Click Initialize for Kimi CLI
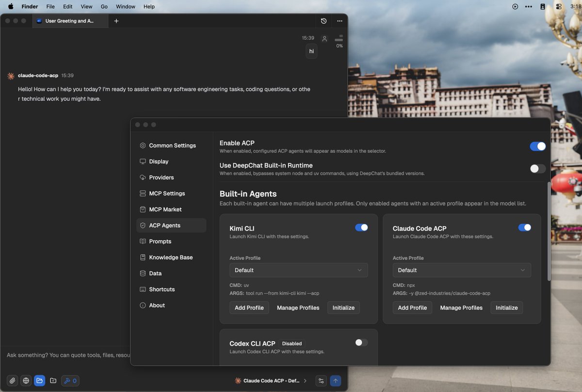Screen dimensions: 582x392 (x=343, y=308)
